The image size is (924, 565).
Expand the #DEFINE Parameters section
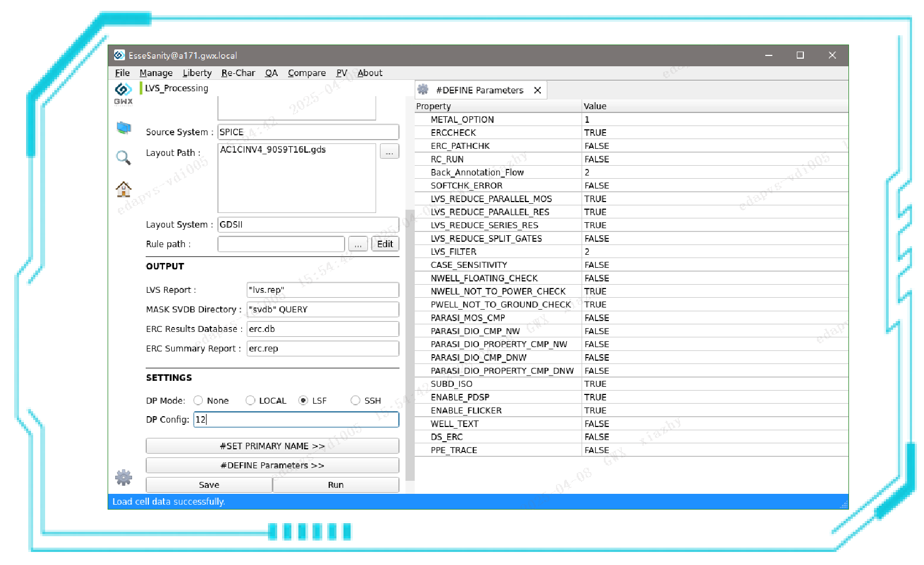click(x=272, y=466)
